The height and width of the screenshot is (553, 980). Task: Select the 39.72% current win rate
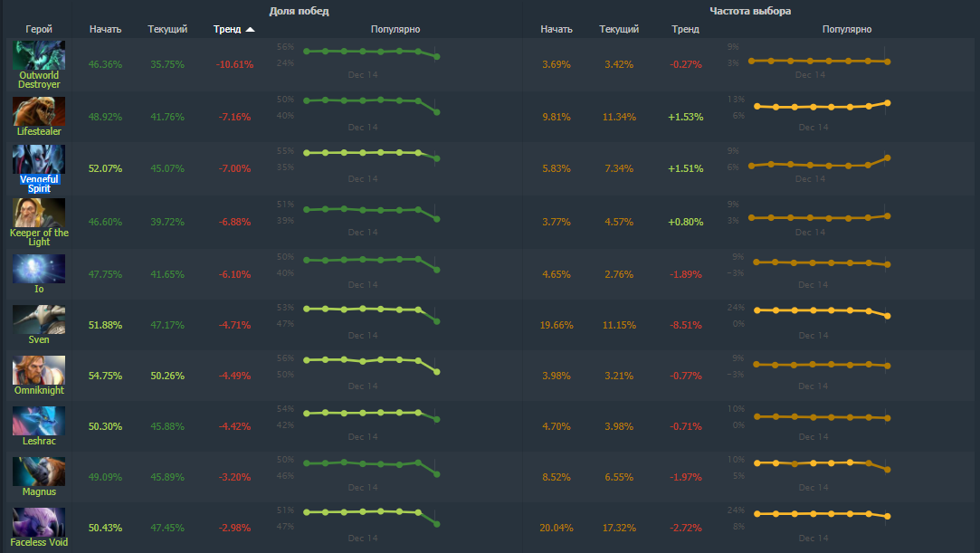click(167, 222)
